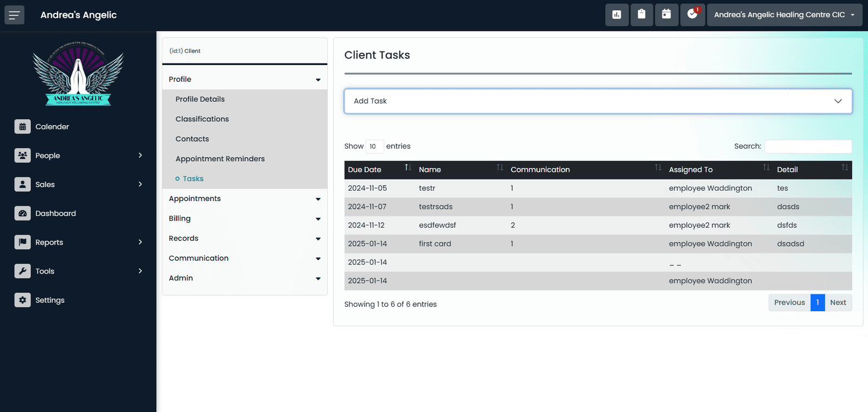The image size is (868, 412).
Task: Open Andrea's Angelic Healing Centre CIC dropdown
Action: pos(784,15)
